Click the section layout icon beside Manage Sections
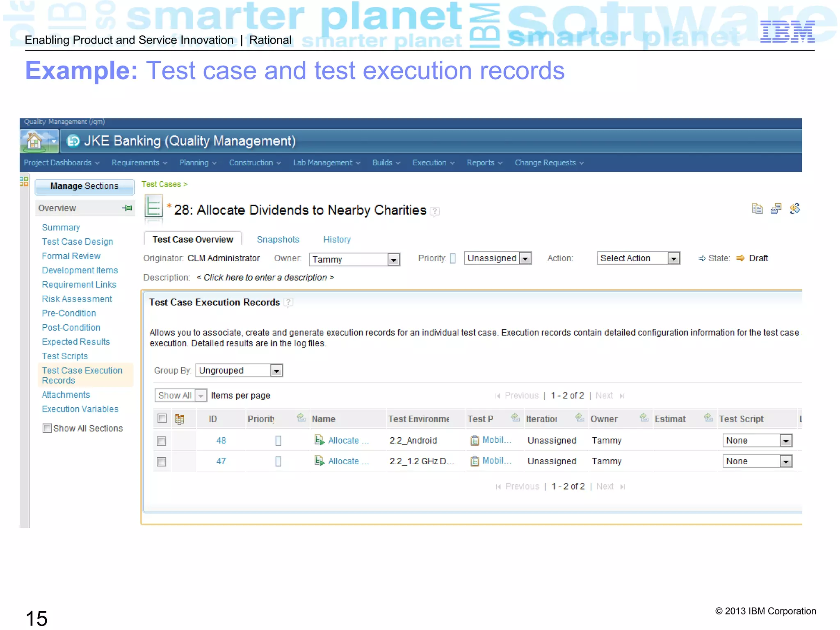Image resolution: width=840 pixels, height=630 pixels. click(24, 181)
